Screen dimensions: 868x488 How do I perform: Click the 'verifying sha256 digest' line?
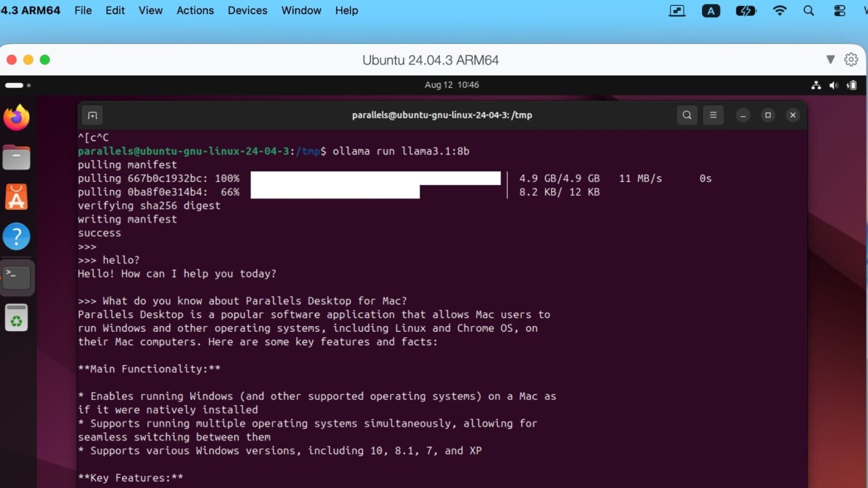[x=149, y=206]
